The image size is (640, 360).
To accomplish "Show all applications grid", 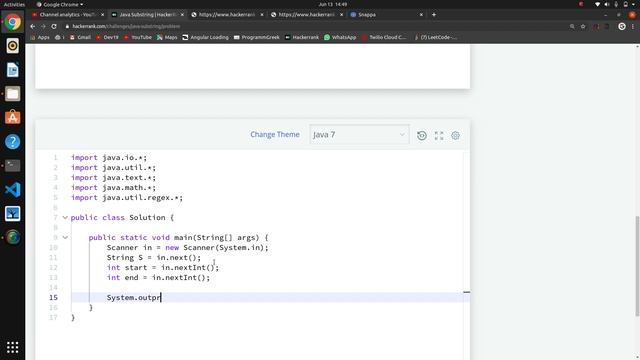I will click(x=13, y=347).
